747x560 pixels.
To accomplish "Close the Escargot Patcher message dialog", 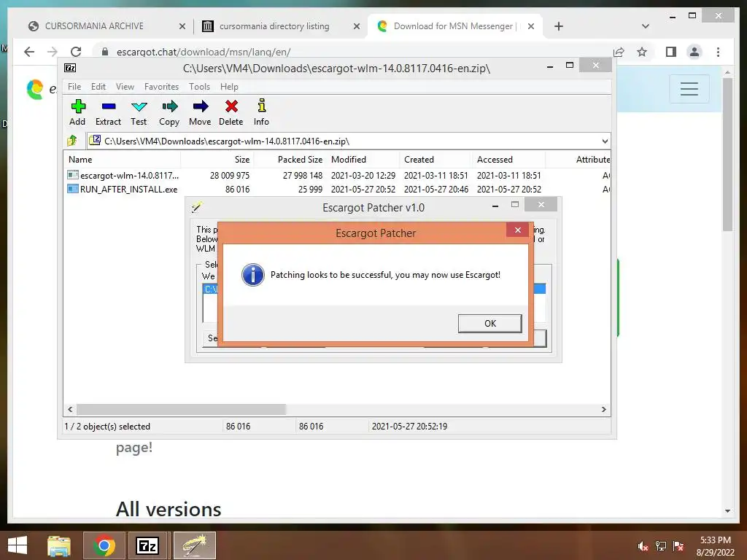I will point(517,230).
